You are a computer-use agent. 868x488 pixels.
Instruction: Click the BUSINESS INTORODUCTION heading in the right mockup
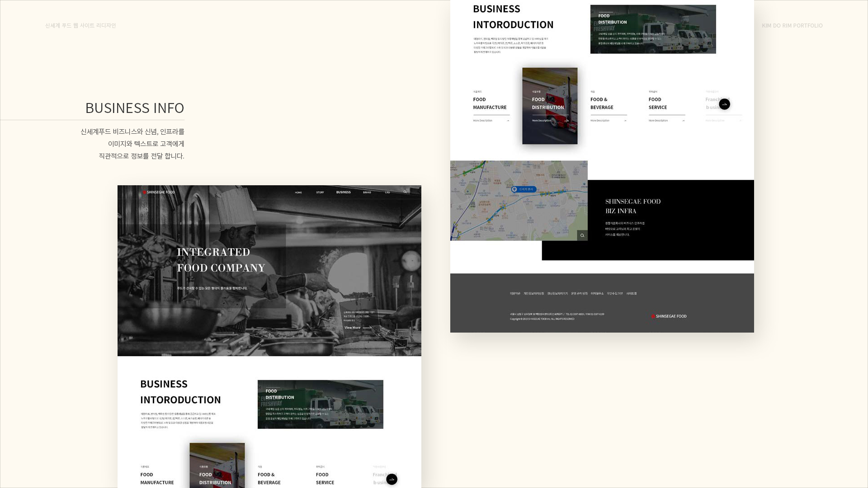[x=513, y=17]
